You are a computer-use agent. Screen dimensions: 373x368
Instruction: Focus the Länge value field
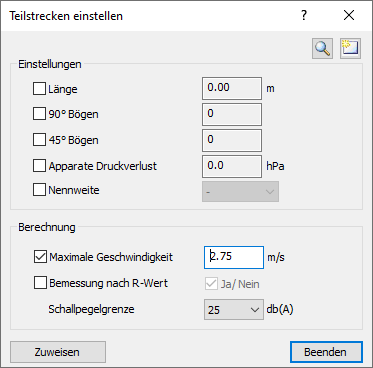tap(232, 88)
